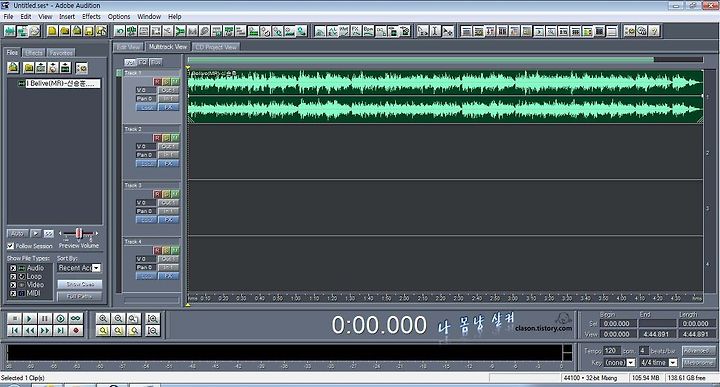Click Undo icon in main toolbar
The image size is (720, 387).
coord(119,31)
